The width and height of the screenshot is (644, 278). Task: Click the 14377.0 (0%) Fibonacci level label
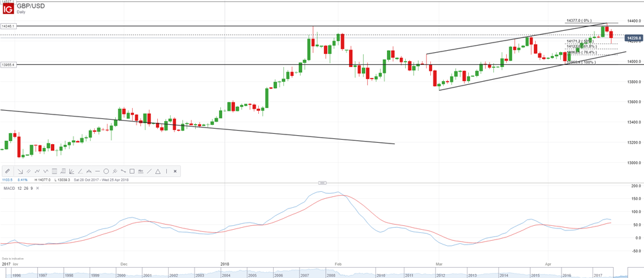(578, 20)
